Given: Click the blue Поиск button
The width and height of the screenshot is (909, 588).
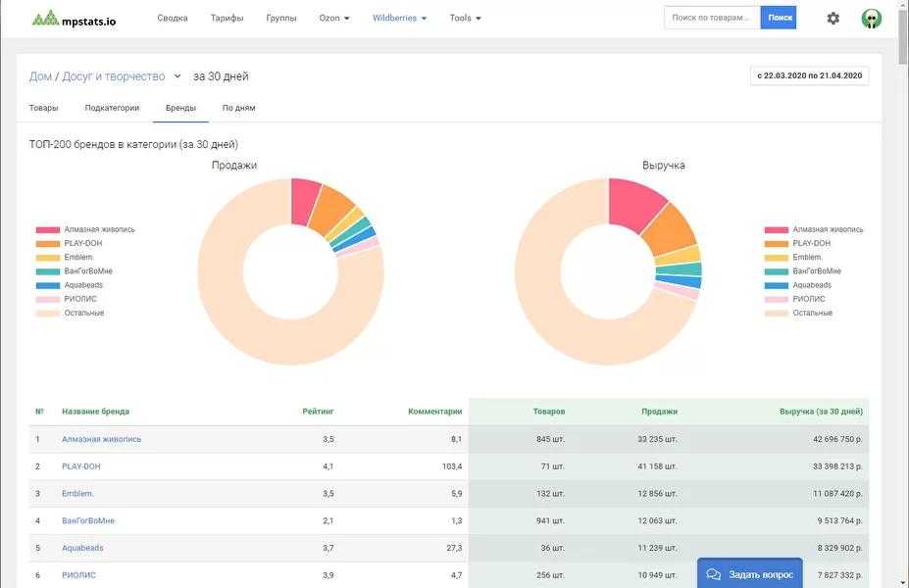Looking at the screenshot, I should [x=779, y=18].
